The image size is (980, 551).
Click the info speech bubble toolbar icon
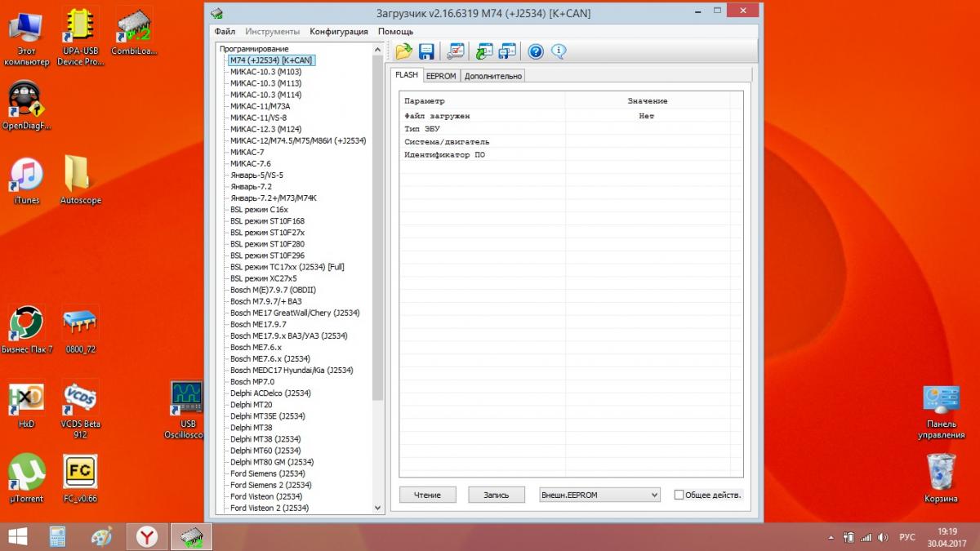(559, 51)
